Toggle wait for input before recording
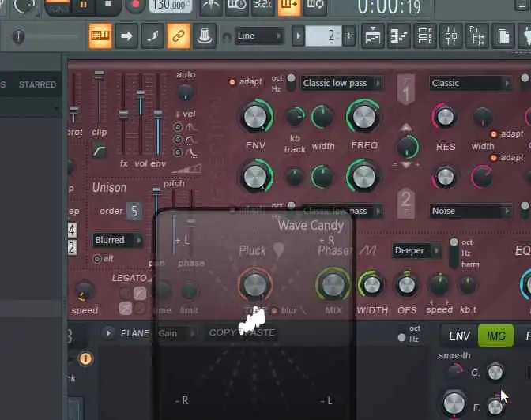Screen dimensions: 531x420 237,6
